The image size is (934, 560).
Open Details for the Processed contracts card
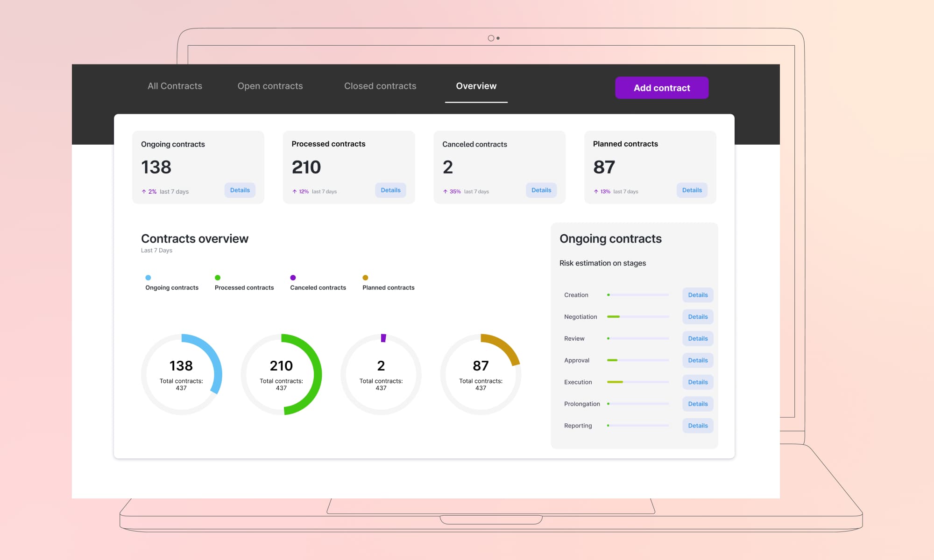tap(390, 190)
